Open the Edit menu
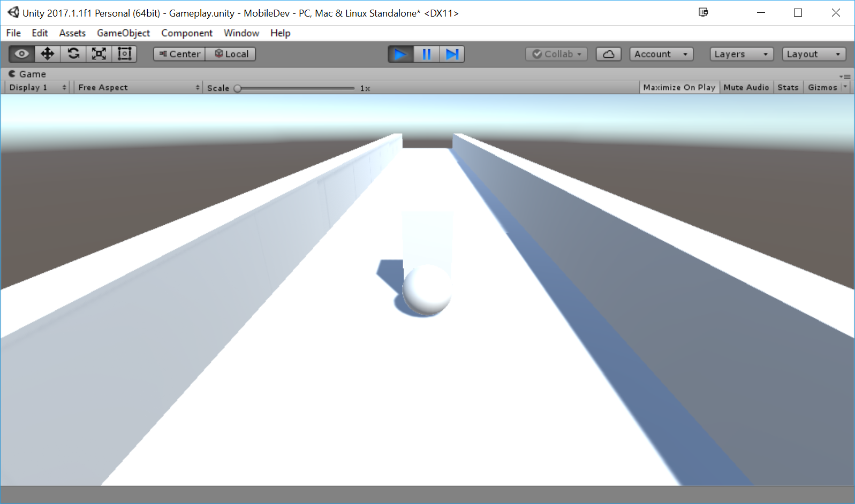Viewport: 855px width, 504px height. point(40,33)
